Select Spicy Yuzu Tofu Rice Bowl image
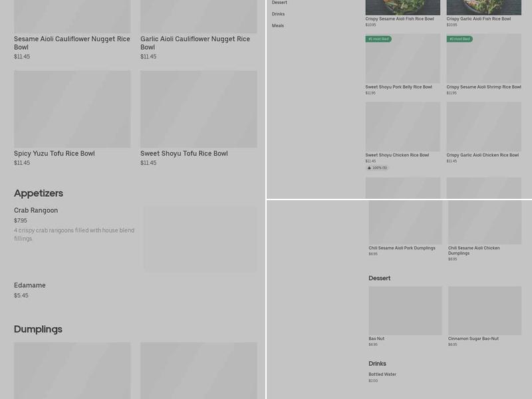Image resolution: width=532 pixels, height=399 pixels. pyautogui.click(x=72, y=109)
